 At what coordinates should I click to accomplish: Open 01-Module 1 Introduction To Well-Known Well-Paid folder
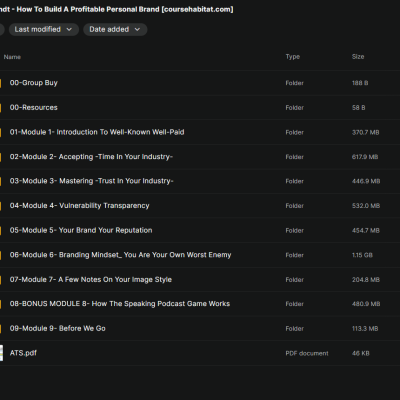click(97, 132)
